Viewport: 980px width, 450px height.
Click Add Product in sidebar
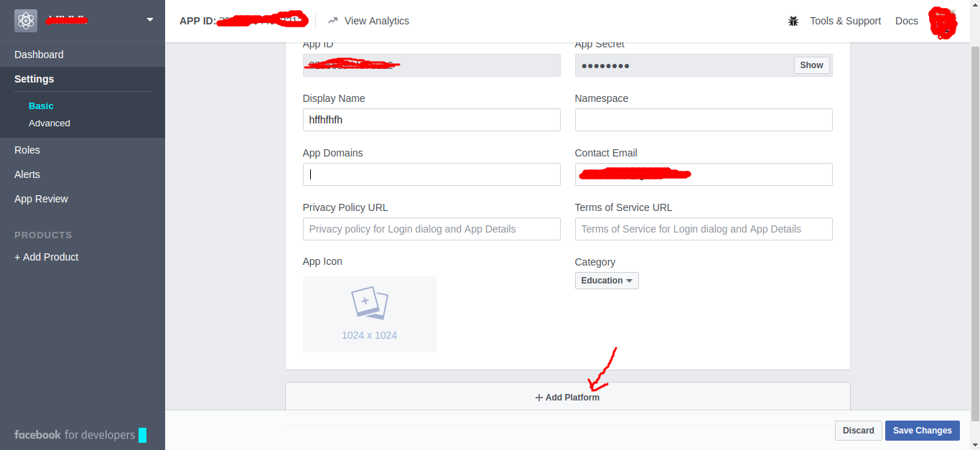(x=47, y=257)
